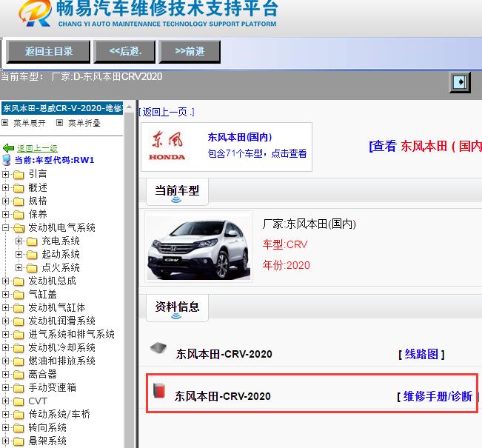Screen dimensions: 482x448
Task: Click the folder icon beside 气缸盖
Action: [19, 295]
